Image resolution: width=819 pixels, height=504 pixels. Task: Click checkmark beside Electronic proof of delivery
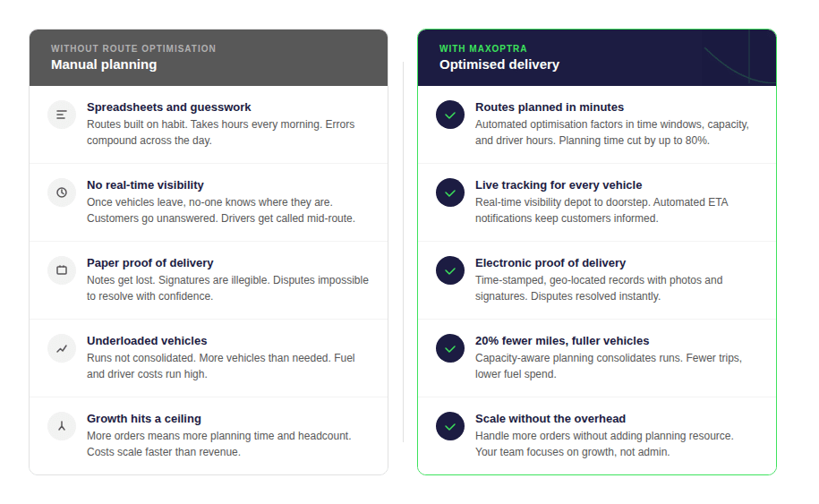click(x=450, y=270)
